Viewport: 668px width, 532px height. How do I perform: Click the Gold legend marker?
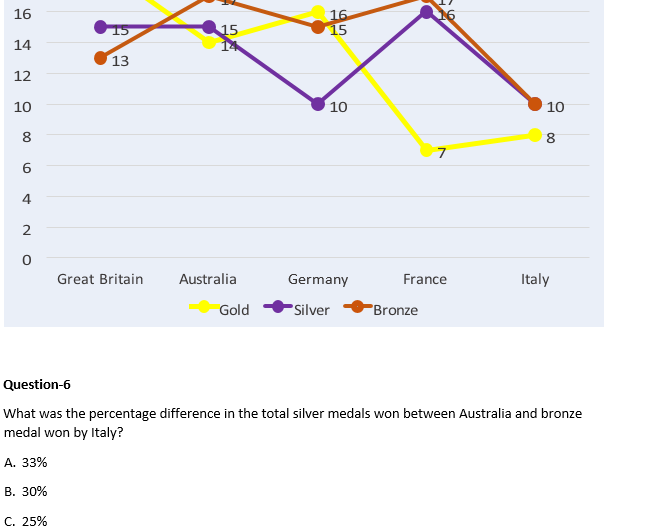205,307
